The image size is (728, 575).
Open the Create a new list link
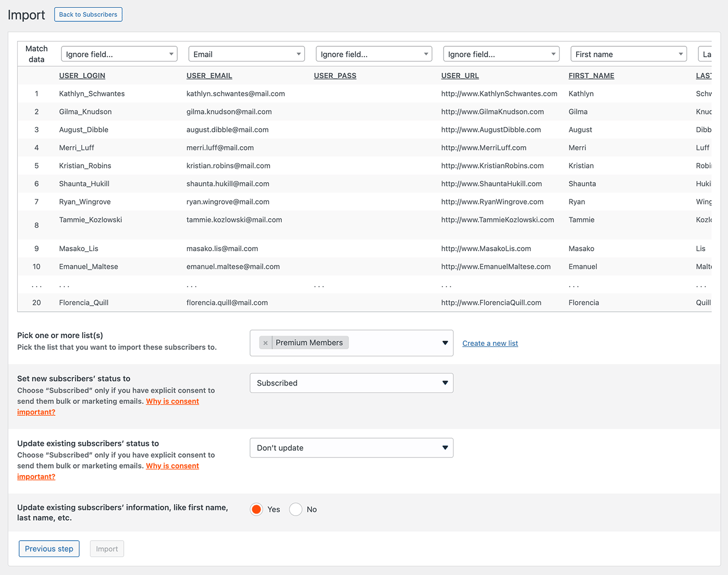pos(489,343)
